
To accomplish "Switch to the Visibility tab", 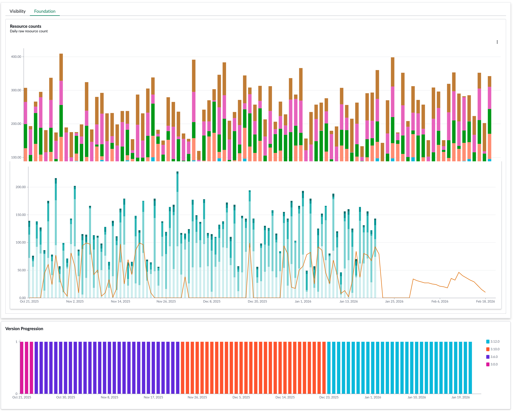I will point(17,11).
